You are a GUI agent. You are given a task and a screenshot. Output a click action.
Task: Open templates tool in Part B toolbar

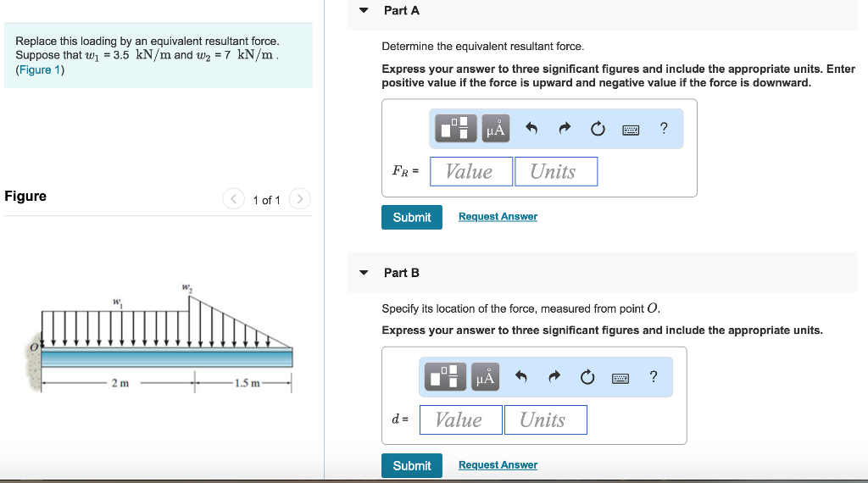click(446, 377)
